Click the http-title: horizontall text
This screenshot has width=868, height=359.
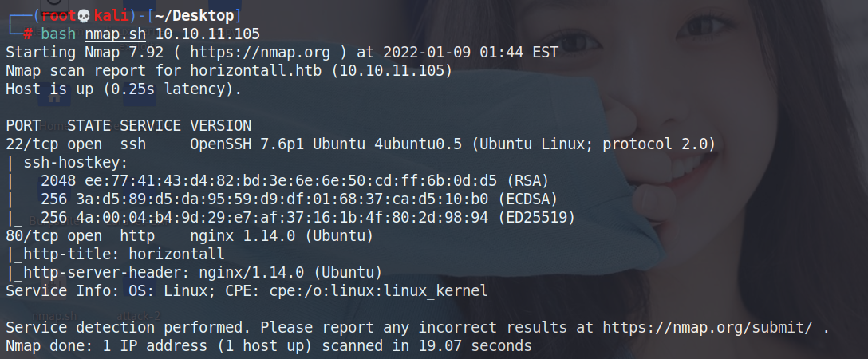(124, 254)
